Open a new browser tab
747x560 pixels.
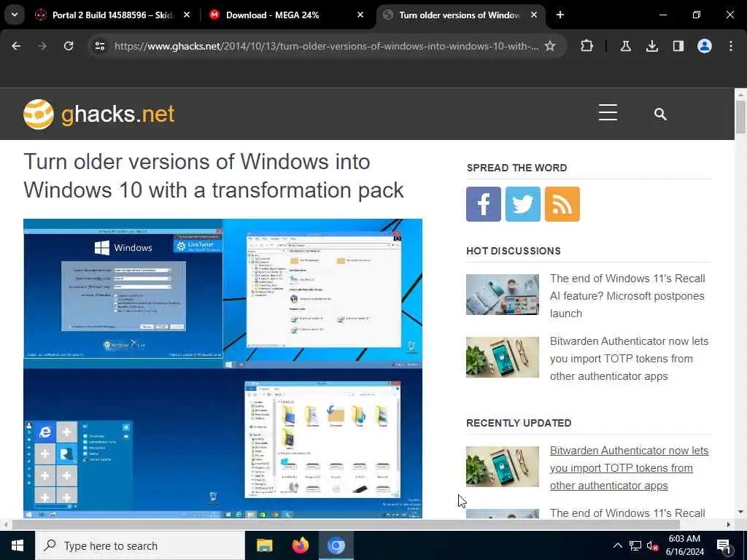(560, 15)
